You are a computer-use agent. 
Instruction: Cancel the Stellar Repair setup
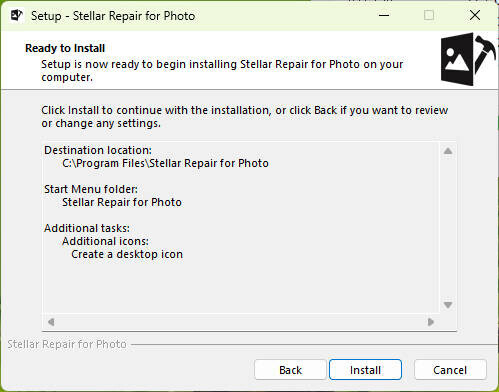tap(450, 370)
